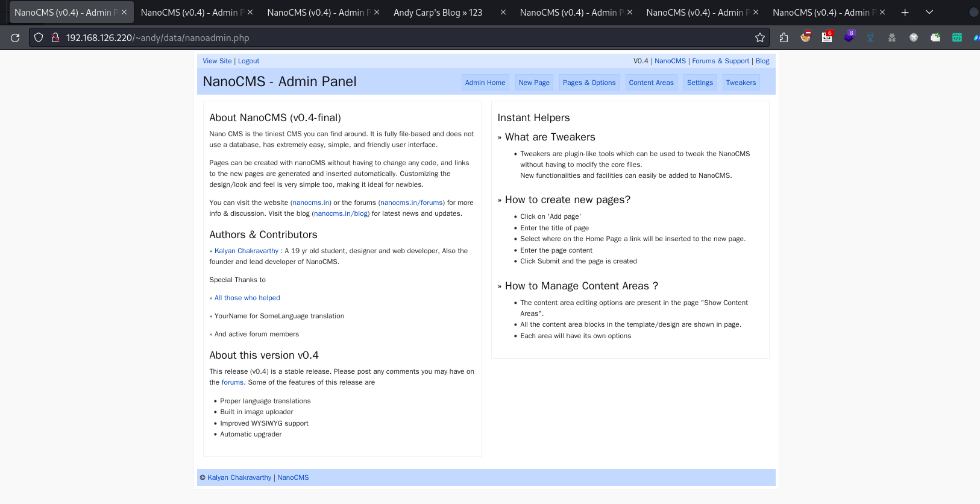Viewport: 980px width, 504px height.
Task: Click the green code-window extension icon
Action: (957, 37)
